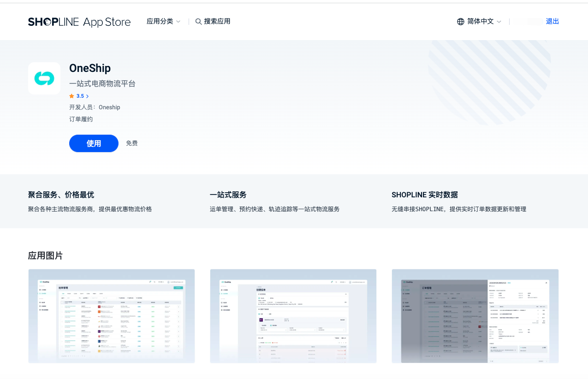Click the globe language icon
The height and width of the screenshot is (379, 588).
(x=460, y=22)
